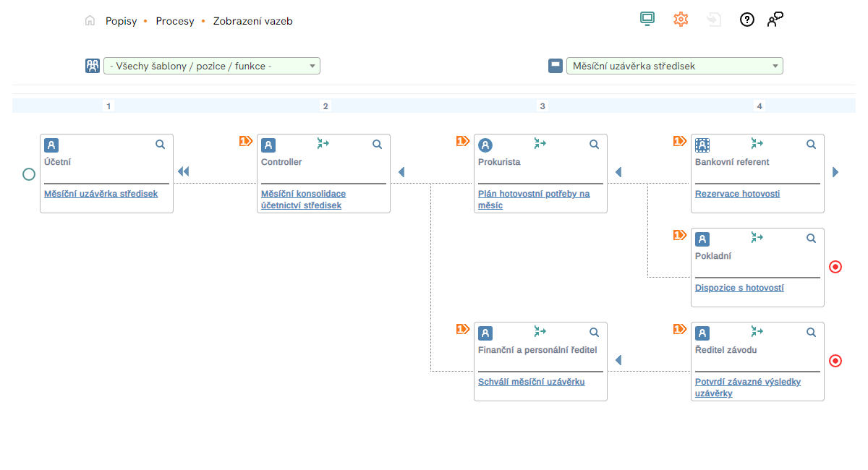The image size is (868, 470).
Task: Open the Měsíční uzávěrka středisek process dropdown
Action: (674, 66)
